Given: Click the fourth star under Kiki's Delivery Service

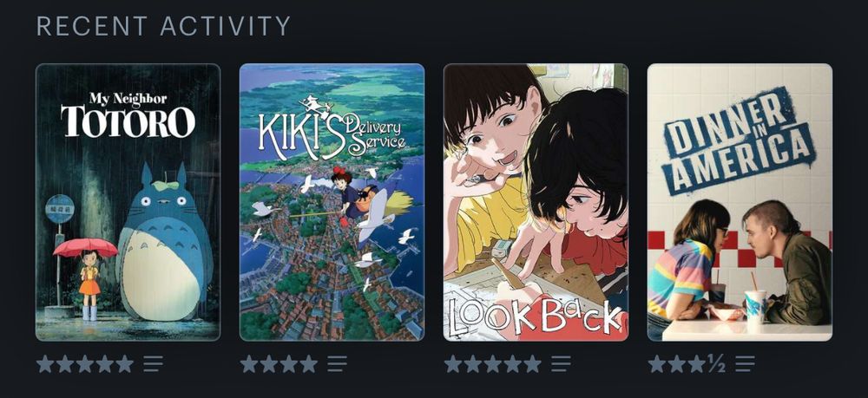Looking at the screenshot, I should click(308, 363).
